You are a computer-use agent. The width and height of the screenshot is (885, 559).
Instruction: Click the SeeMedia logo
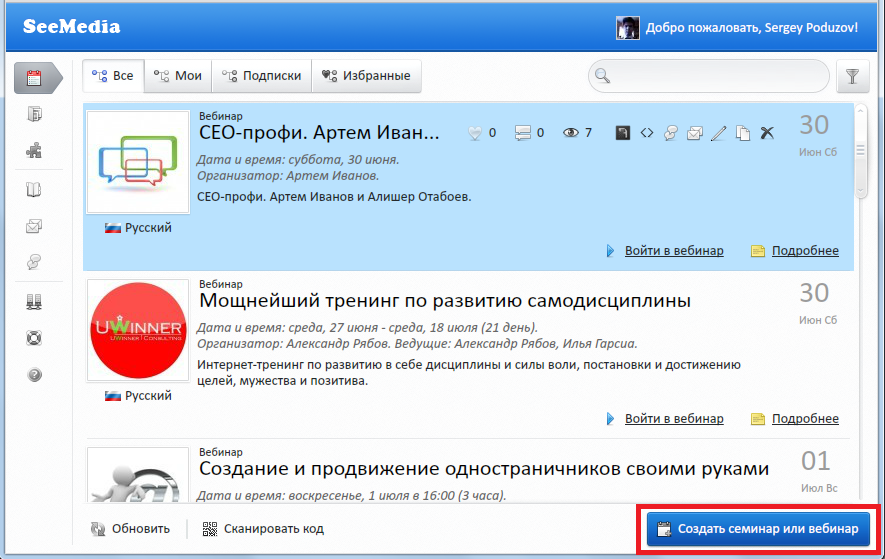click(71, 27)
